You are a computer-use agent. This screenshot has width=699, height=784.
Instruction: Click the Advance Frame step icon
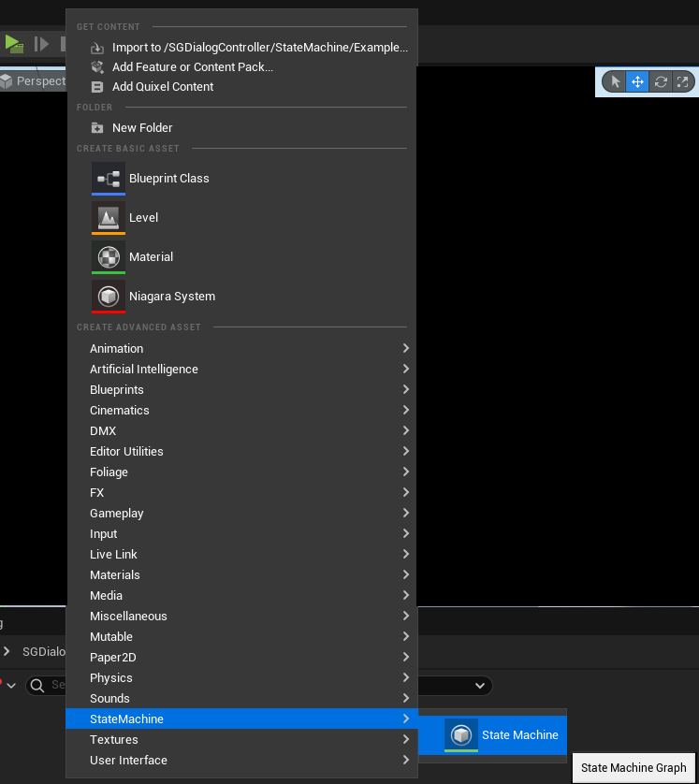[x=41, y=44]
